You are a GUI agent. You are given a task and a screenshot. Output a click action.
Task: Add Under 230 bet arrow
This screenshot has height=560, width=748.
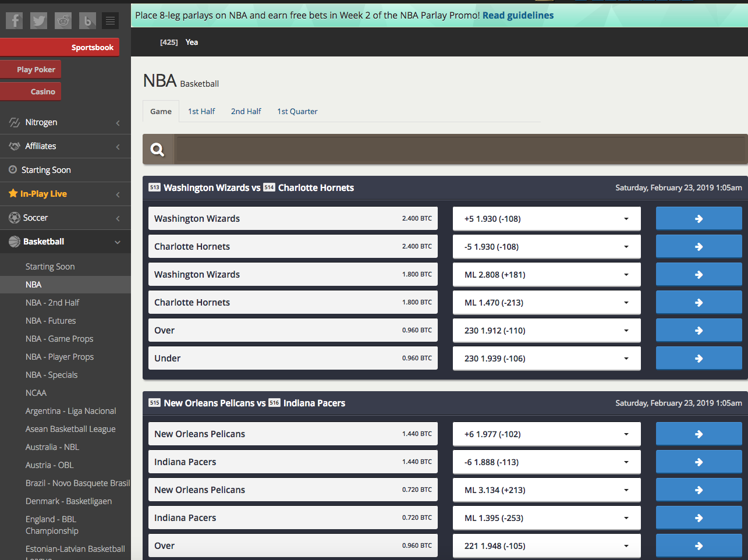[699, 359]
